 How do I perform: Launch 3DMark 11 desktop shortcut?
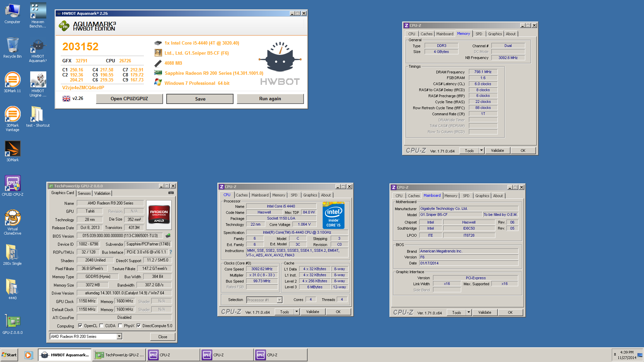click(12, 82)
